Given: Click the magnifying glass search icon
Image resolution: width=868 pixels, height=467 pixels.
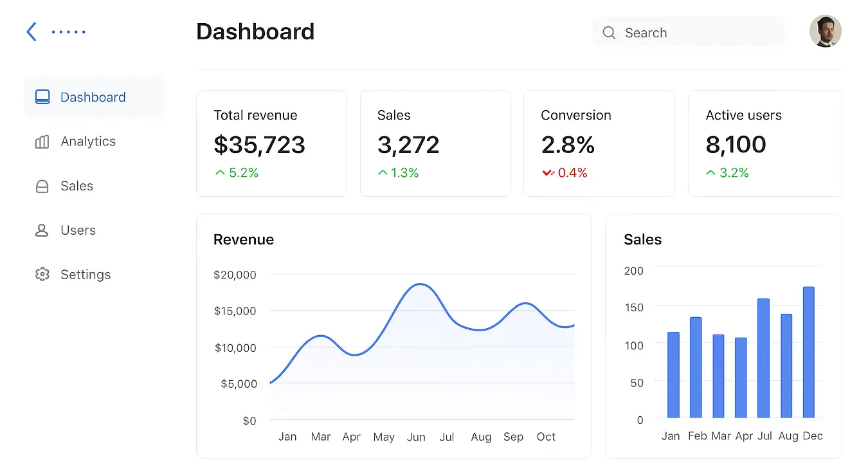Looking at the screenshot, I should tap(609, 33).
